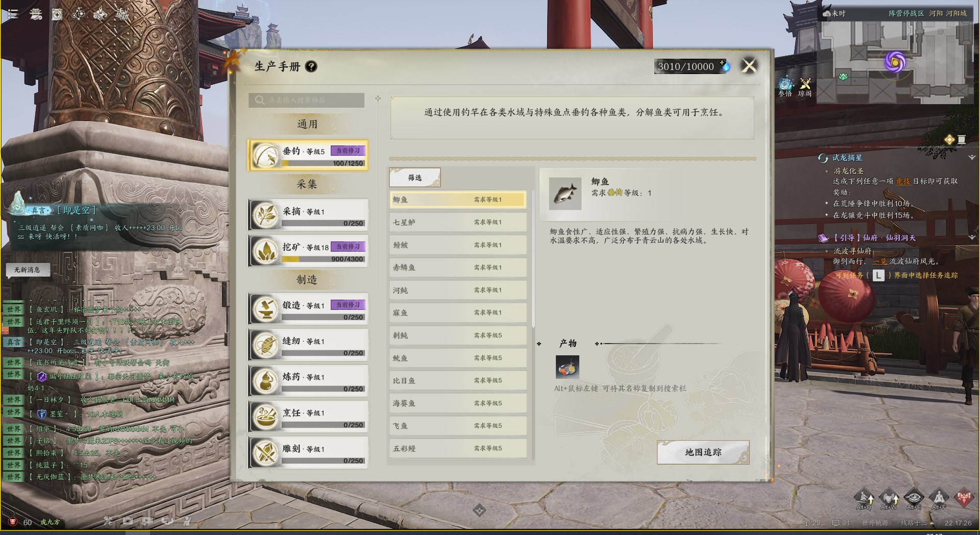The width and height of the screenshot is (980, 535).
Task: Toggle the 当前修习 tag on 垂钓
Action: pos(348,151)
